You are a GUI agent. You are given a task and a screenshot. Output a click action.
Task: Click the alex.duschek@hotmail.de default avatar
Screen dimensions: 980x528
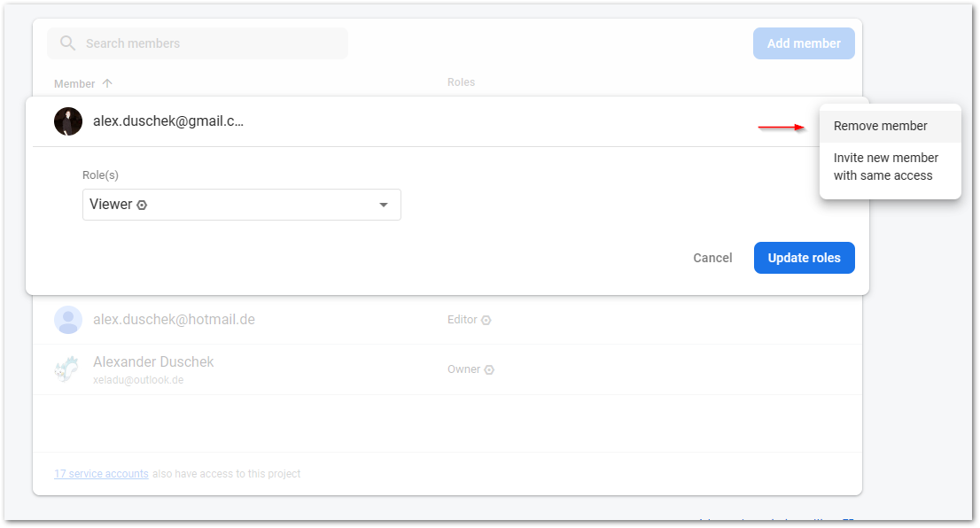(68, 319)
